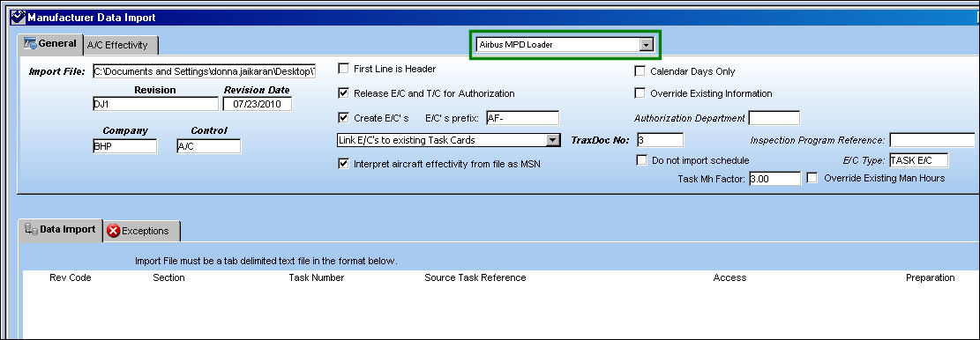Open the Airbus MPD Loader dropdown
The image size is (980, 340).
pos(647,45)
